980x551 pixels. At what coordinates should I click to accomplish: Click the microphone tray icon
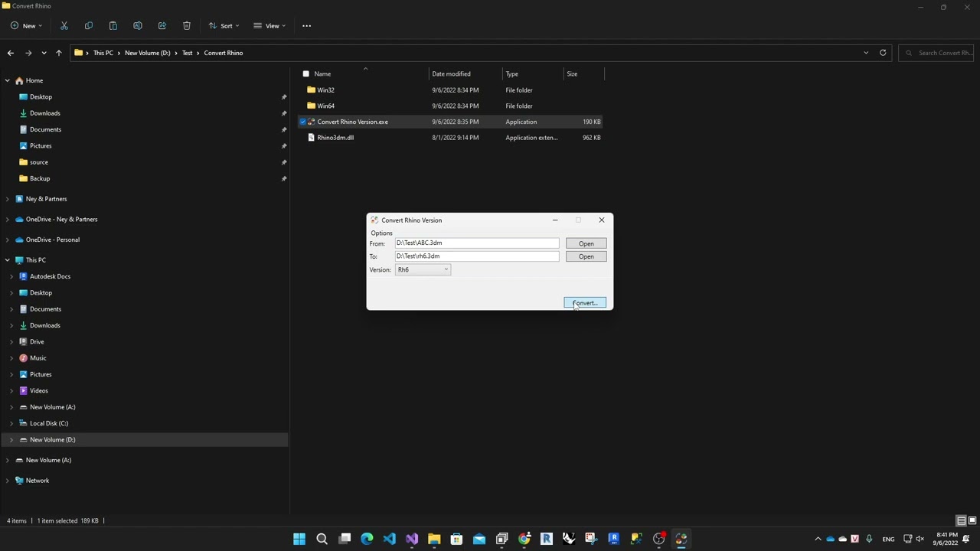click(x=869, y=539)
